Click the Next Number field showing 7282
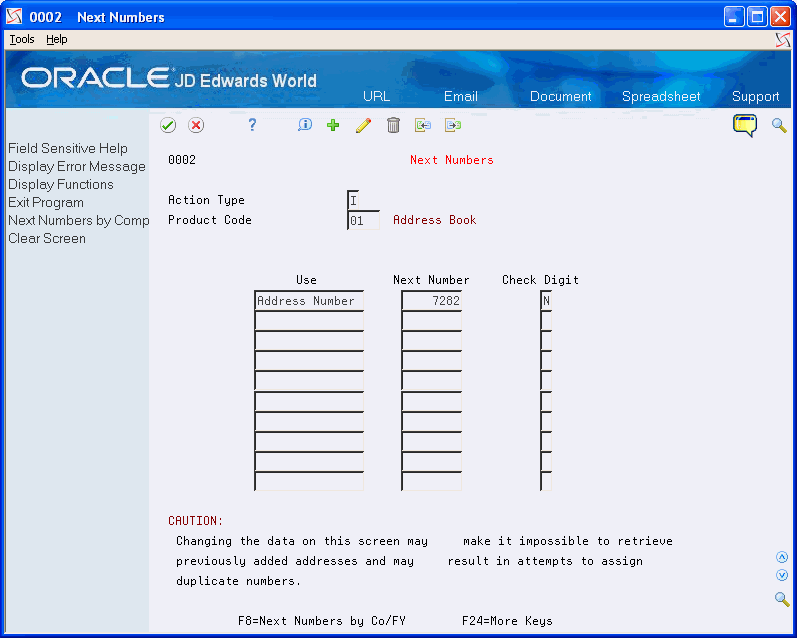The width and height of the screenshot is (797, 638). (x=432, y=300)
